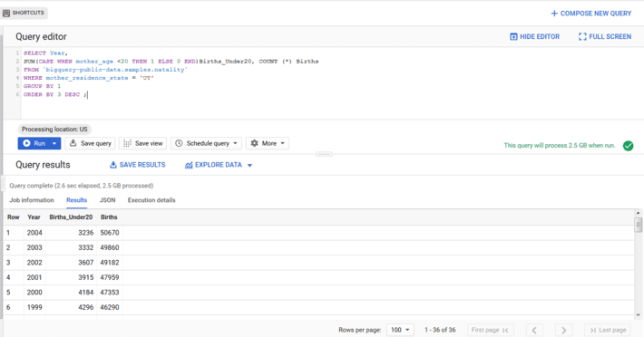The width and height of the screenshot is (644, 337).
Task: Open the More settings dropdown
Action: (x=268, y=143)
